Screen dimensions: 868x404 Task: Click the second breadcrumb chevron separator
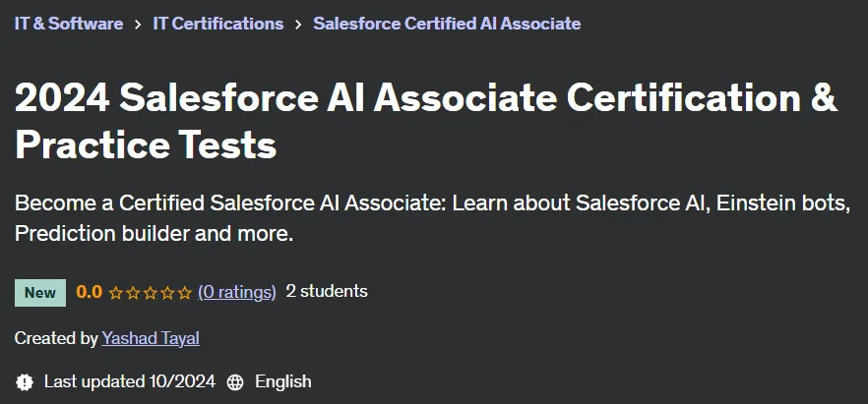[x=298, y=25]
